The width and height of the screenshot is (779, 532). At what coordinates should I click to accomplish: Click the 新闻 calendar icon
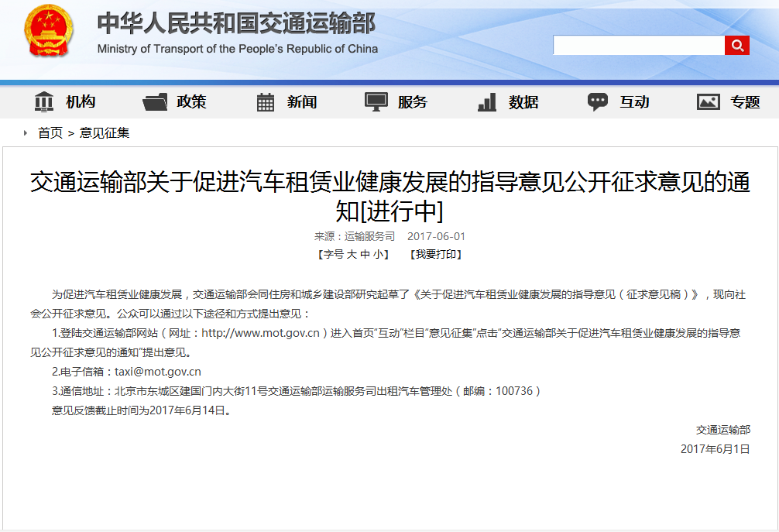point(266,101)
